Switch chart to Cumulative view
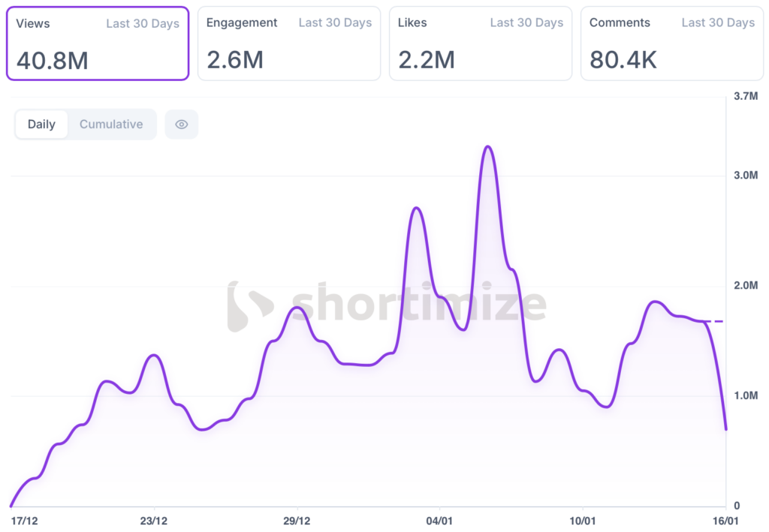The width and height of the screenshot is (769, 532). [111, 125]
